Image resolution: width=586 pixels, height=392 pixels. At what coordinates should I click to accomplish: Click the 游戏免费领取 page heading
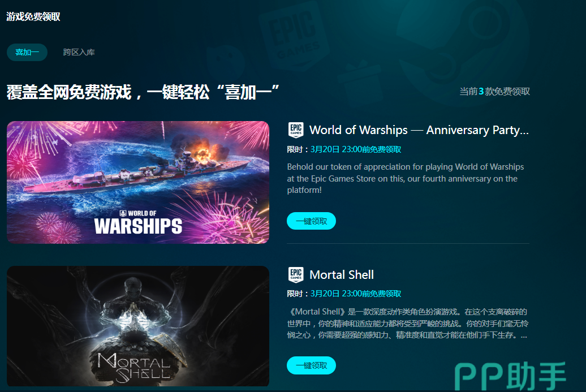(33, 16)
